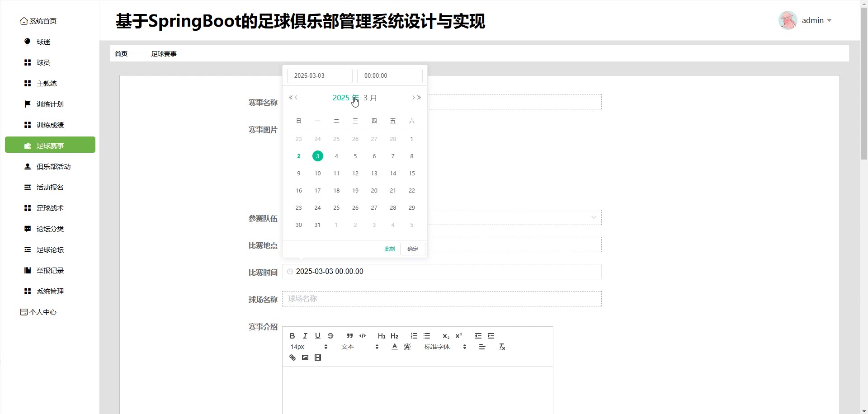The width and height of the screenshot is (868, 414).
Task: Open the 举报记录 menu item
Action: click(50, 271)
